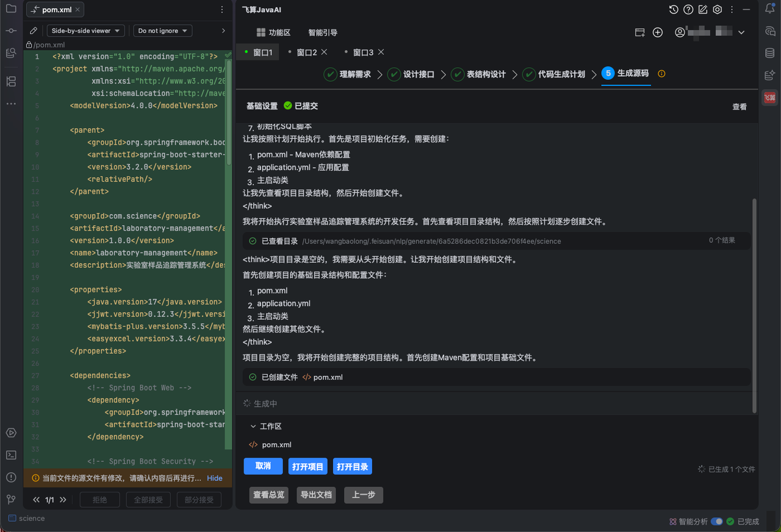Select the 飞算 JavaAI icon in right sidebar
Screen dimensions: 781x532
click(769, 97)
